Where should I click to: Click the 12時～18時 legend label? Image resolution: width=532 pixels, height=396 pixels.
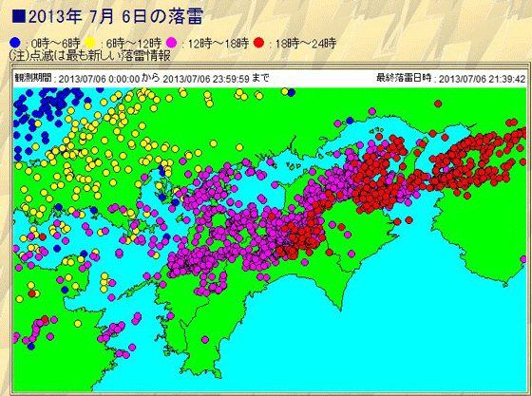coord(218,44)
